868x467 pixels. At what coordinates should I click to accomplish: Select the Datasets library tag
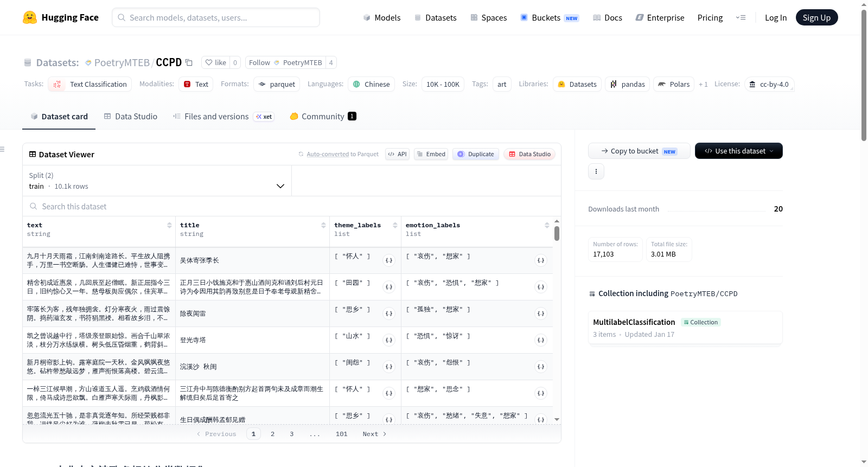(x=577, y=84)
